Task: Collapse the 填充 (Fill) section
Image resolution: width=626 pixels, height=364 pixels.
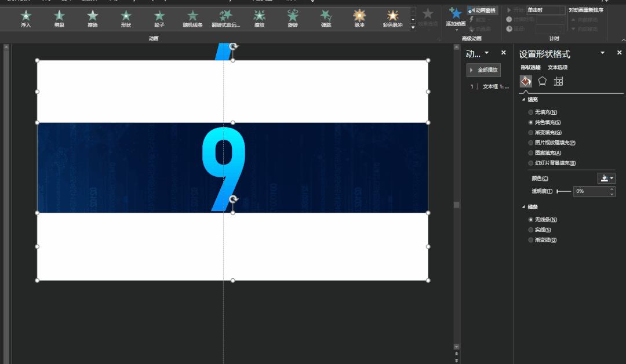Action: tap(524, 100)
